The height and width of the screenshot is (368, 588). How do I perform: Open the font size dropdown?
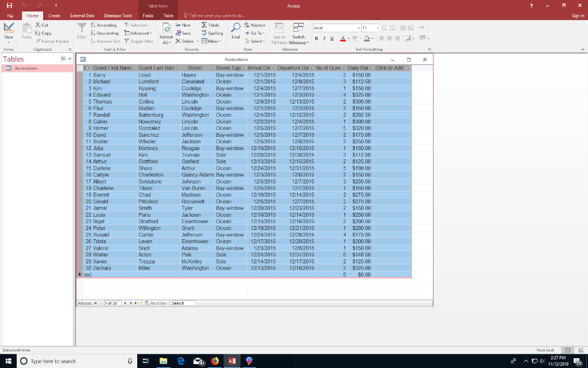[378, 28]
